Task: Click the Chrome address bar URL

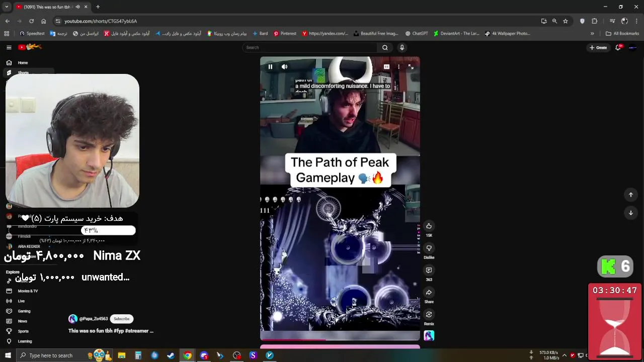Action: pos(101,21)
